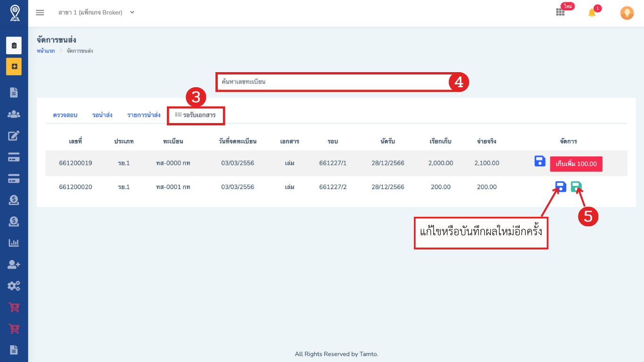Click the ทะเบียน column header
Image resolution: width=644 pixels, height=362 pixels.
coord(173,141)
